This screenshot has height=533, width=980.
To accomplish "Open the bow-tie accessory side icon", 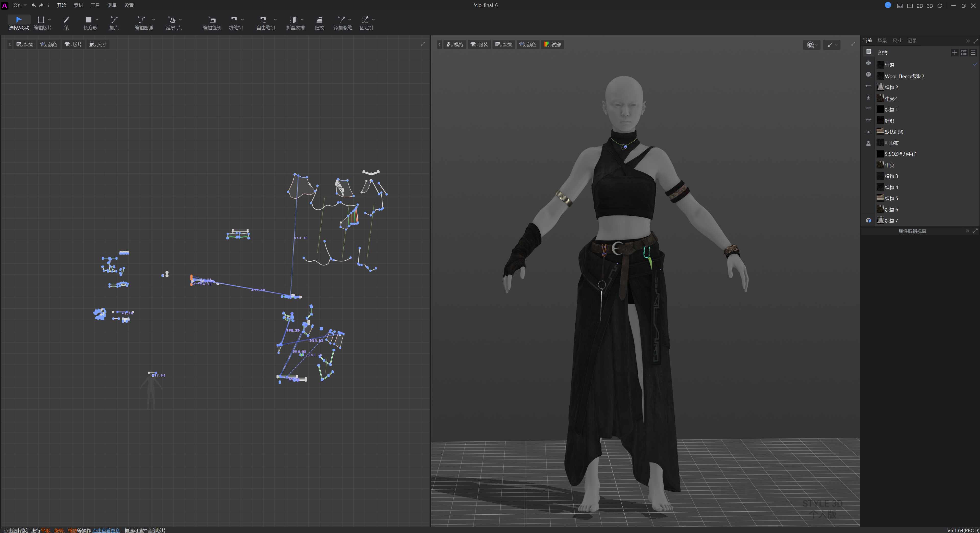I will click(868, 132).
